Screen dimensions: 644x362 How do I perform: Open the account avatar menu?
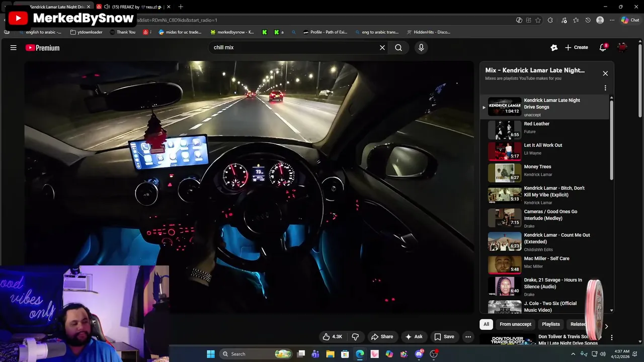tap(622, 47)
